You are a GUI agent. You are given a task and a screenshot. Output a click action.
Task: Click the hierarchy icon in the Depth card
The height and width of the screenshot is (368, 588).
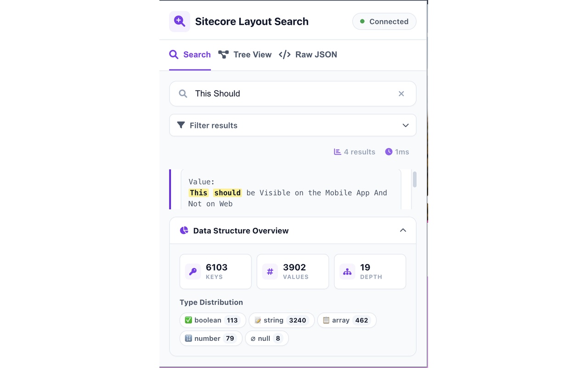[347, 271]
